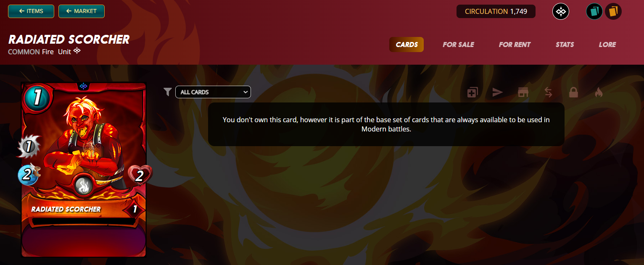Click the Radiated Scorcher card image
Screen dimensions: 644x265
click(x=84, y=170)
